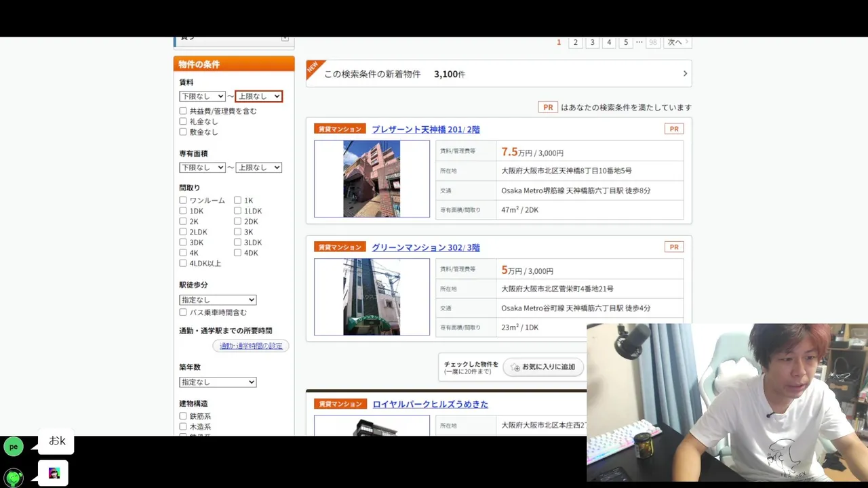
Task: Go to the last page 98
Action: [653, 42]
